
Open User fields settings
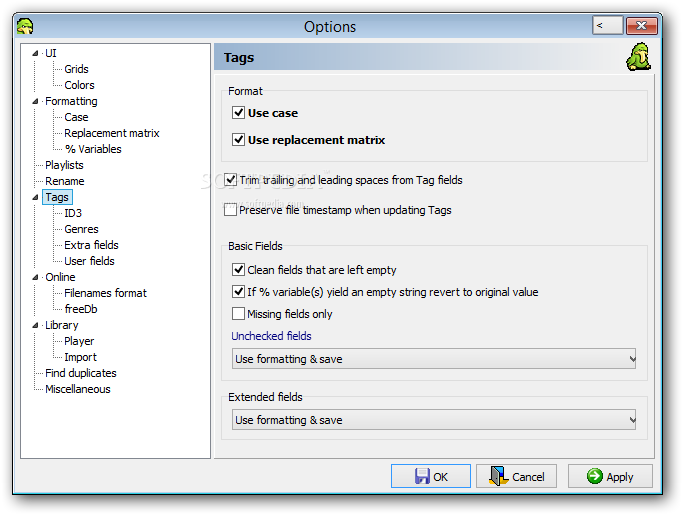click(x=89, y=261)
